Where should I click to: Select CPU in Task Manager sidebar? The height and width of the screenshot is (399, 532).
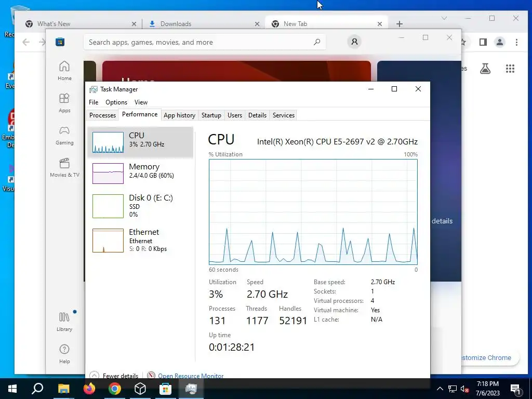(x=140, y=142)
